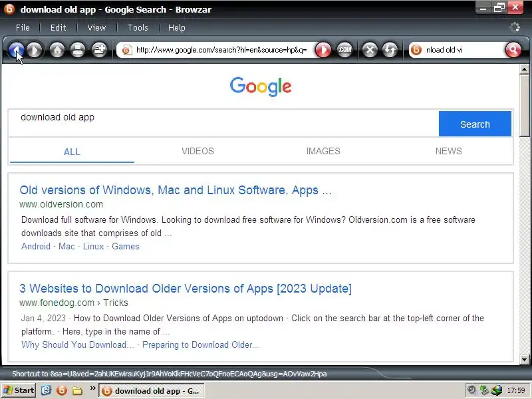
Task: Select the ALL results tab
Action: (x=72, y=152)
